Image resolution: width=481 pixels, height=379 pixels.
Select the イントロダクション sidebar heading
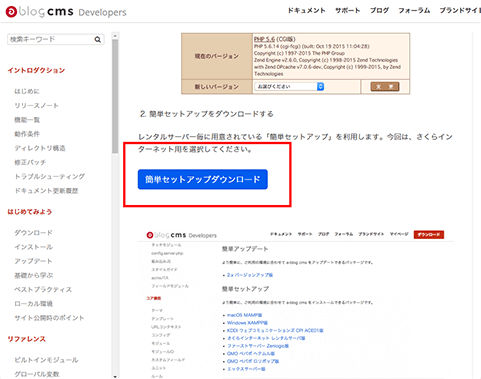pyautogui.click(x=36, y=70)
